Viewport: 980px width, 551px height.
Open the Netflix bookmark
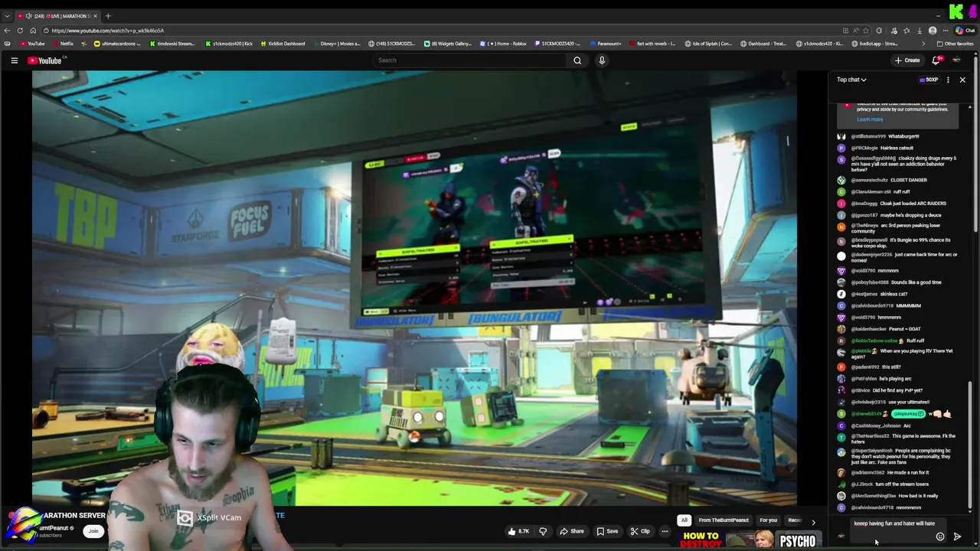tap(63, 44)
